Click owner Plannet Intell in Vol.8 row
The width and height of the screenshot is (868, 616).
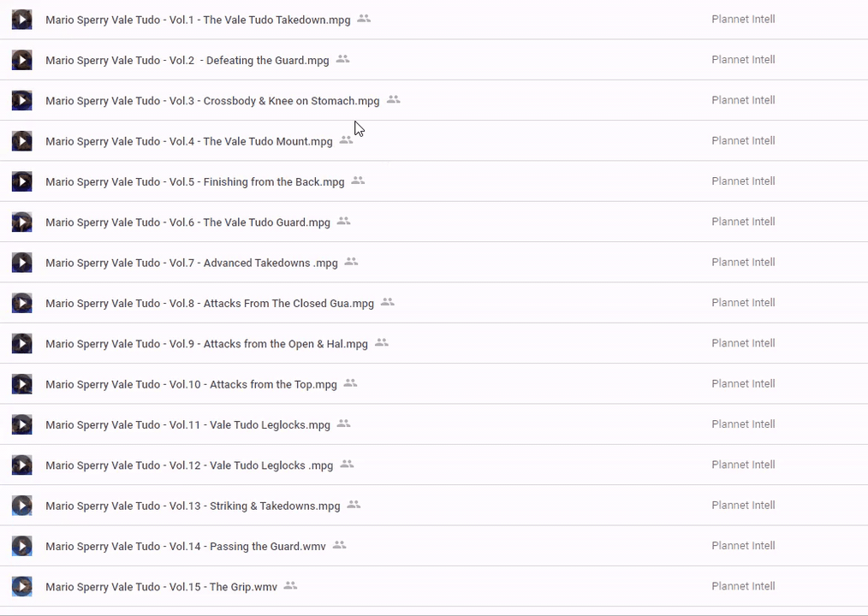click(x=743, y=303)
